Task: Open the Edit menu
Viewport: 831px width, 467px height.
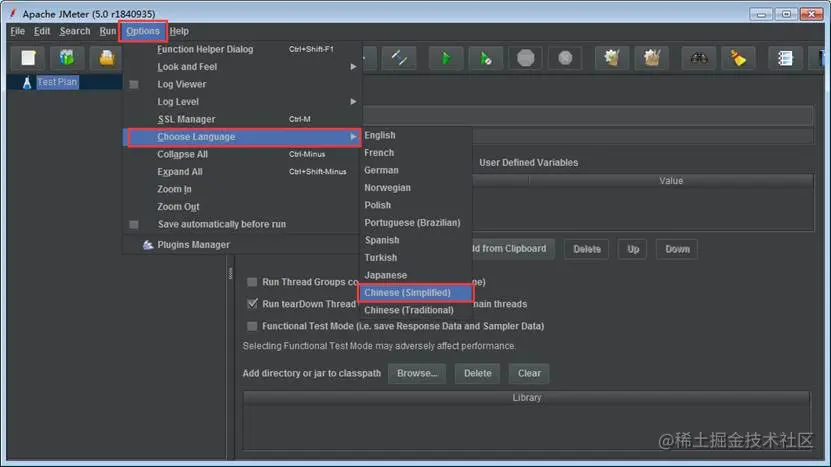Action: point(42,31)
